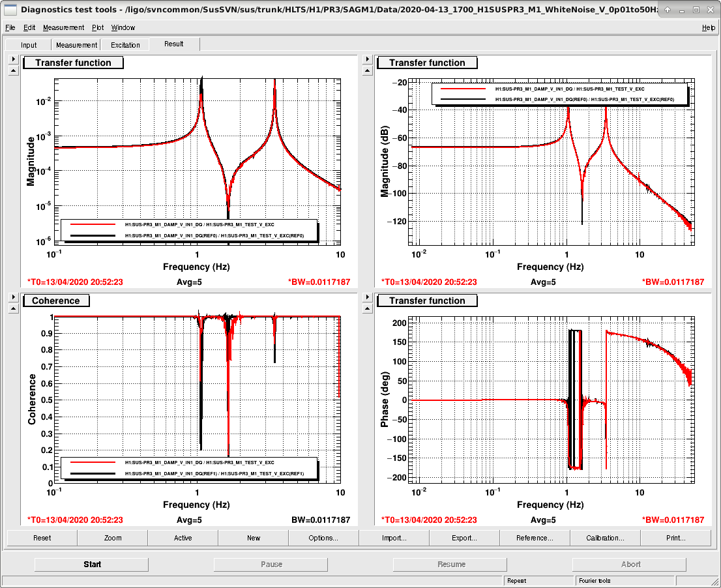Click up-arrow icon beside top-left plot
Viewport: 721px width, 588px height.
tap(13, 71)
